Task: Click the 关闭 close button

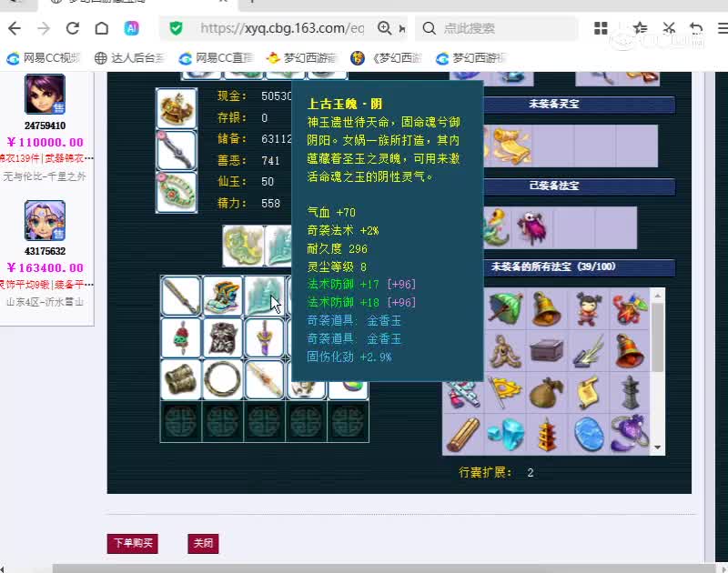Action: click(x=203, y=543)
